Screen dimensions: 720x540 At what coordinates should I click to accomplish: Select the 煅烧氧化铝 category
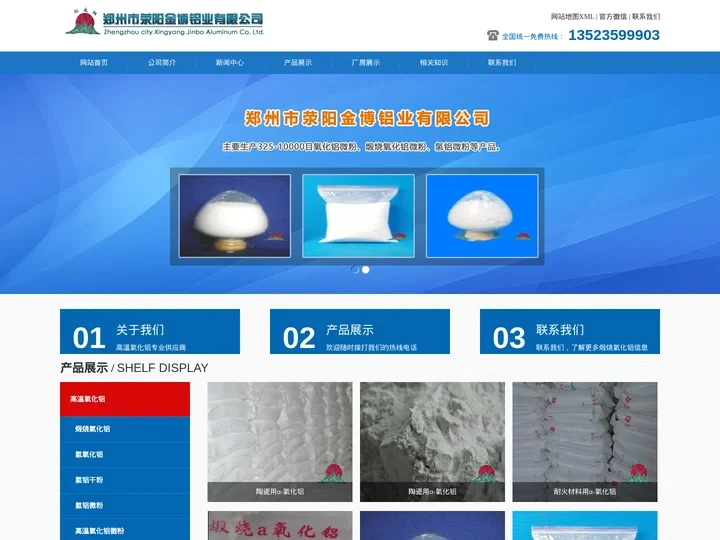pyautogui.click(x=125, y=429)
